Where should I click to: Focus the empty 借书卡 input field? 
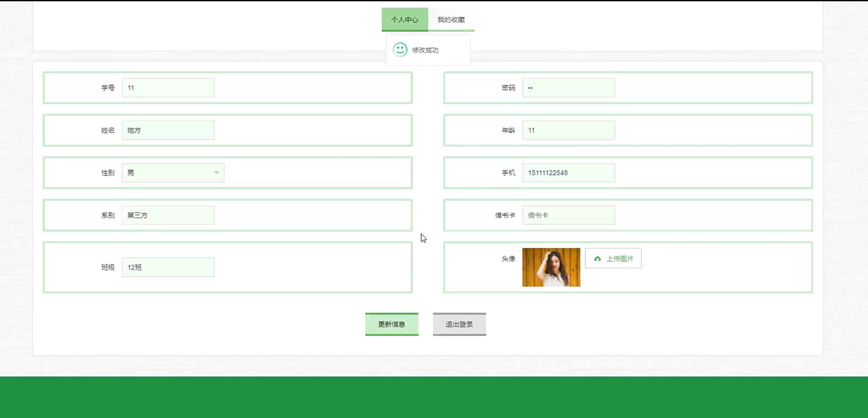pyautogui.click(x=569, y=215)
